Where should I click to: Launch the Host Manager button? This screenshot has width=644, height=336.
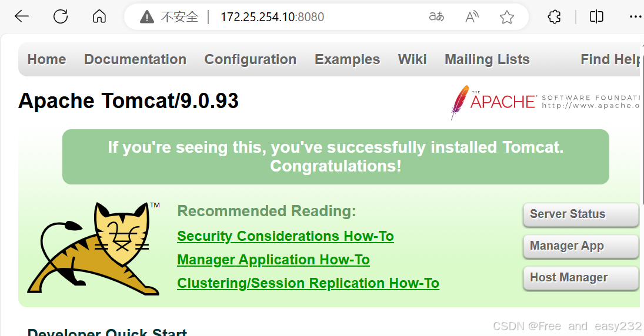point(580,278)
